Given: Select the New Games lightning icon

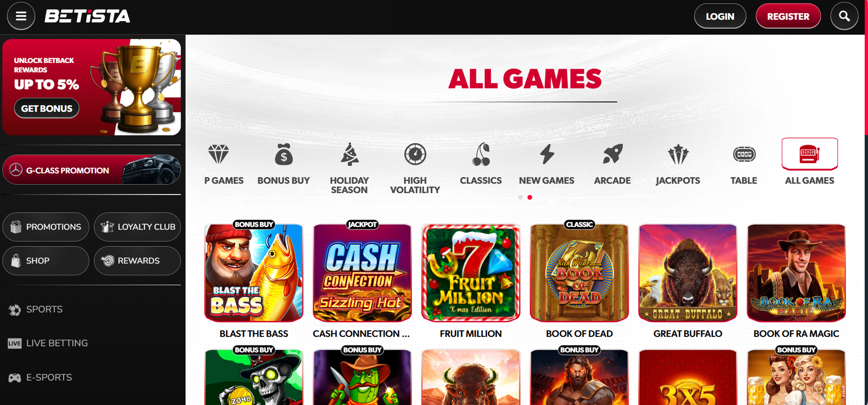Looking at the screenshot, I should coord(547,154).
